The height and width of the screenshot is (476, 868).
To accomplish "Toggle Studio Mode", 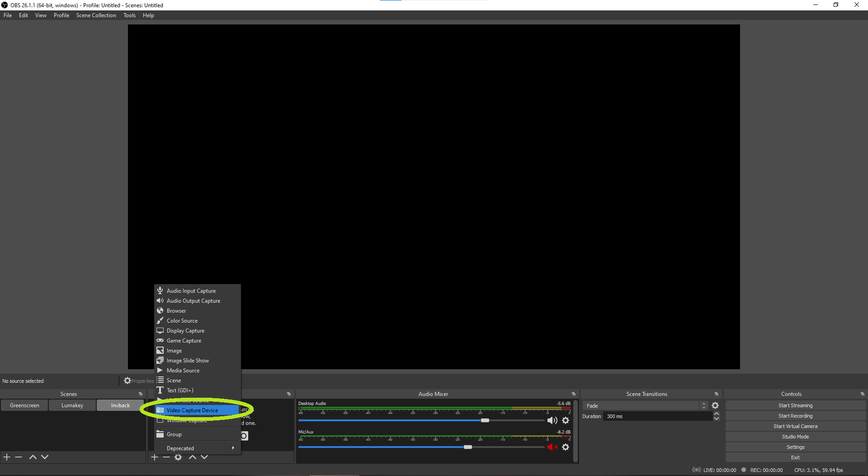I will click(795, 437).
